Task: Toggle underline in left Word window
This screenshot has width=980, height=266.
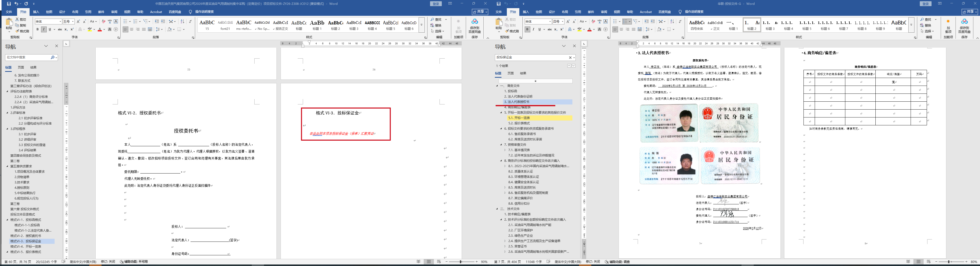Action: [x=49, y=29]
